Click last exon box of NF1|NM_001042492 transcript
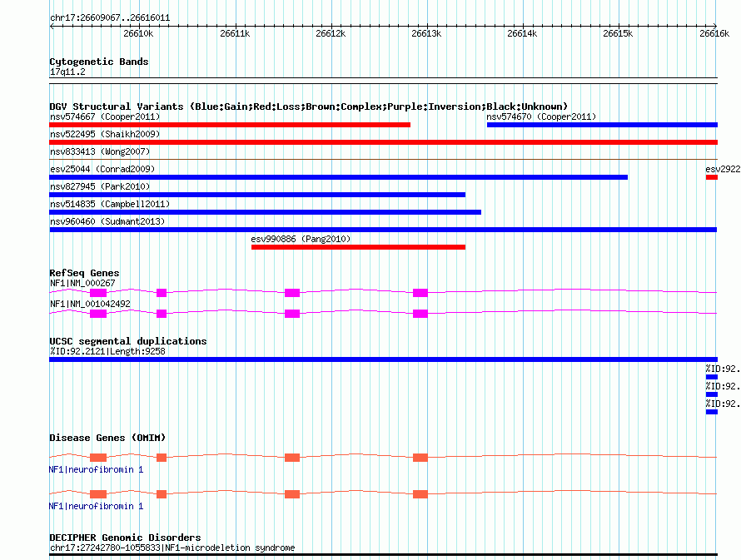The image size is (741, 560). 420,314
